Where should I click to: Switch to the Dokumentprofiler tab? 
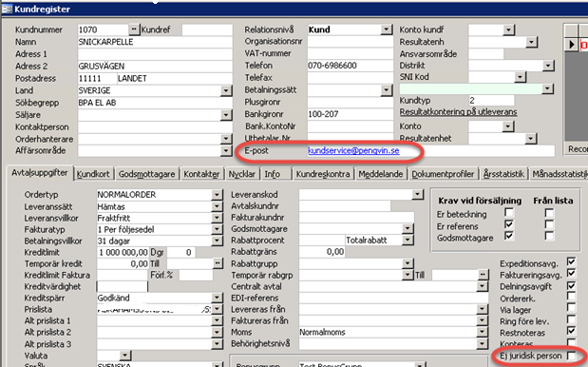[x=443, y=174]
